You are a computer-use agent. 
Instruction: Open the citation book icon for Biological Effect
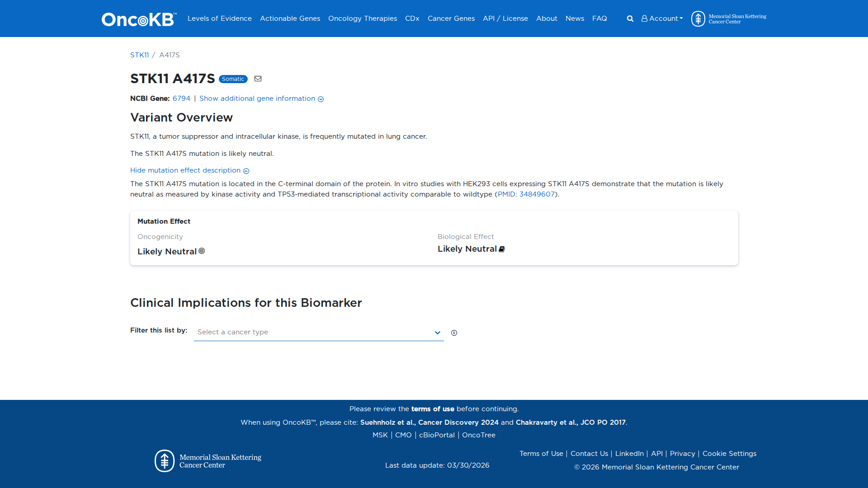(x=501, y=249)
